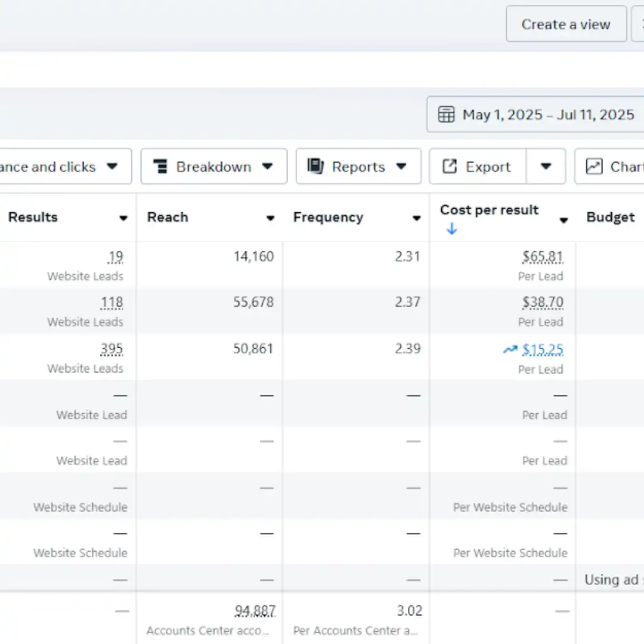This screenshot has width=644, height=644.
Task: Click the Charts line graph icon
Action: [x=594, y=166]
